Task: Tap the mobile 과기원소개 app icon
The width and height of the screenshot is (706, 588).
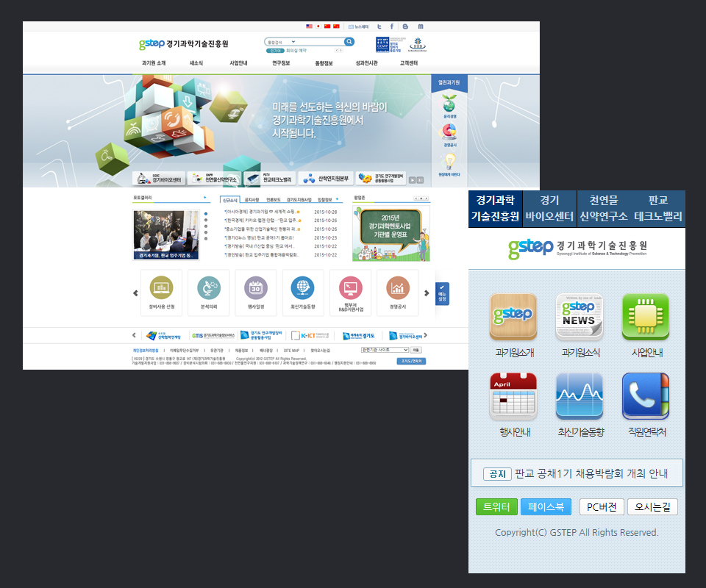Action: [x=514, y=317]
